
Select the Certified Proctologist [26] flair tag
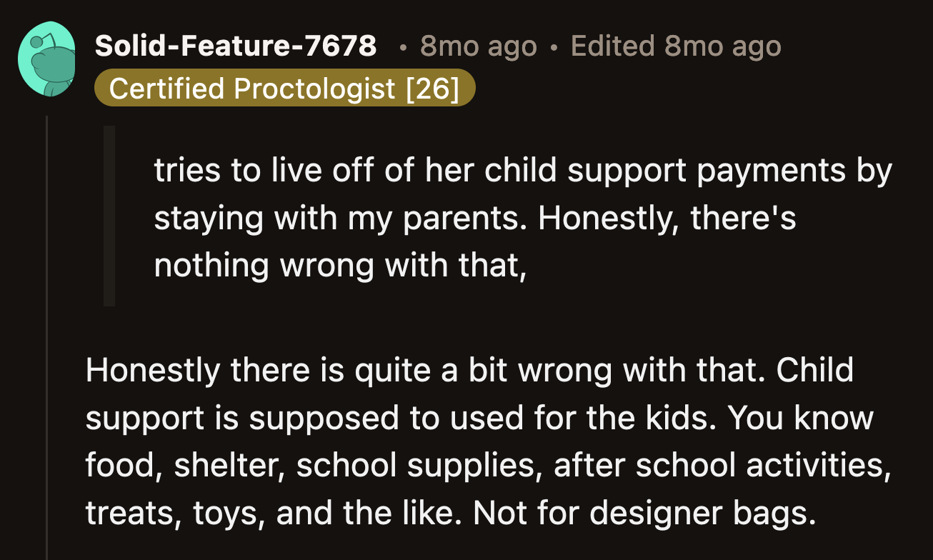[x=282, y=89]
